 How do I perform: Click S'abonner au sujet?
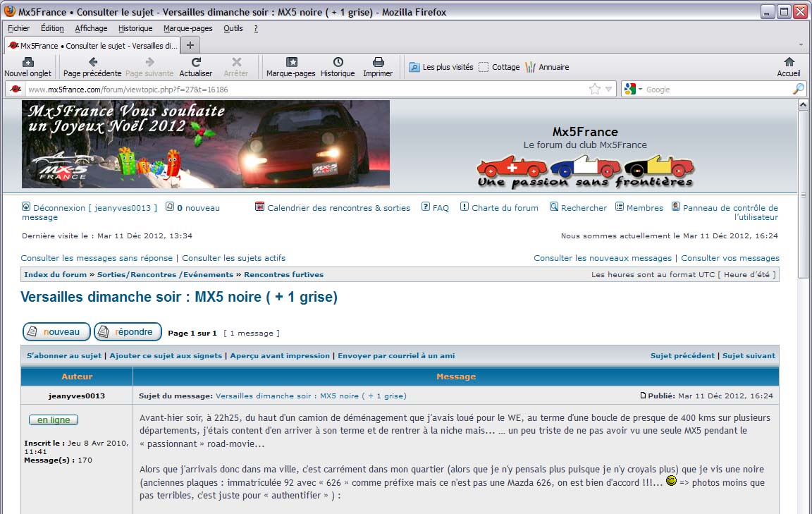point(64,356)
